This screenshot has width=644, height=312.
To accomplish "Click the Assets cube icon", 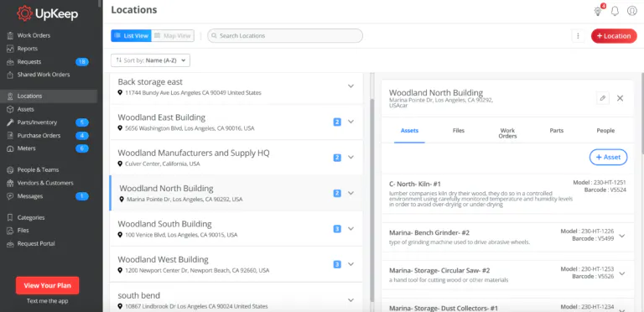I will pos(10,110).
